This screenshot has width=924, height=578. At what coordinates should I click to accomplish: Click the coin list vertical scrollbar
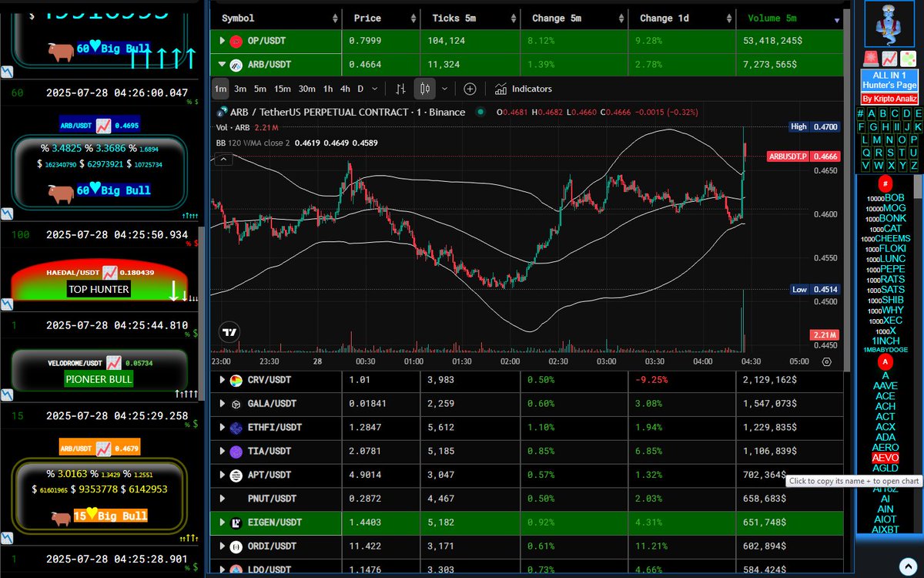pos(918,187)
